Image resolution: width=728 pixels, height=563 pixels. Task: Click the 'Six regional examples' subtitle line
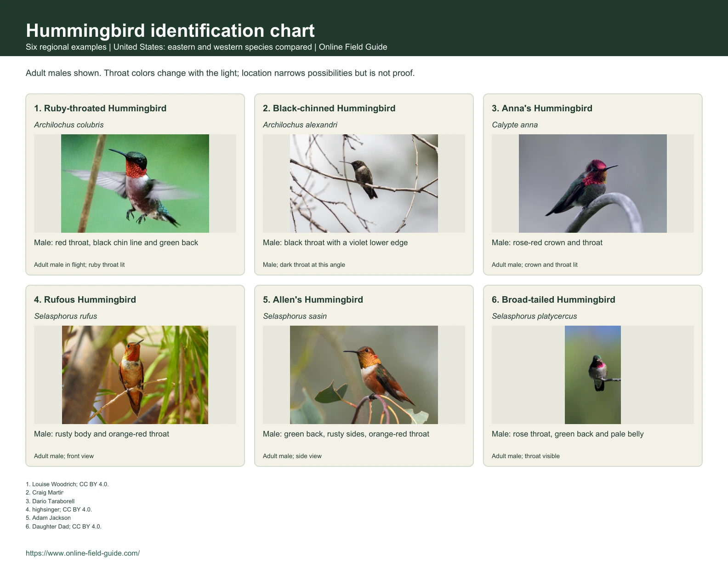coord(206,47)
